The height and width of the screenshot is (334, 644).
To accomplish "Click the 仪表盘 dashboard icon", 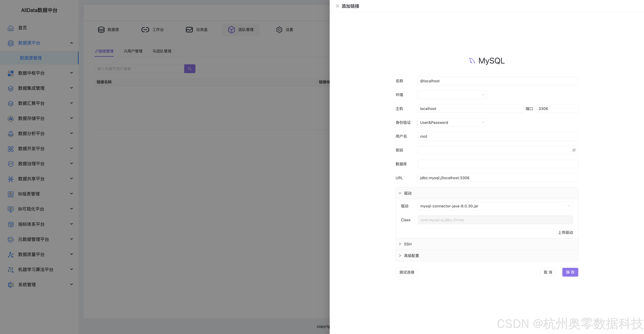I will pyautogui.click(x=189, y=30).
